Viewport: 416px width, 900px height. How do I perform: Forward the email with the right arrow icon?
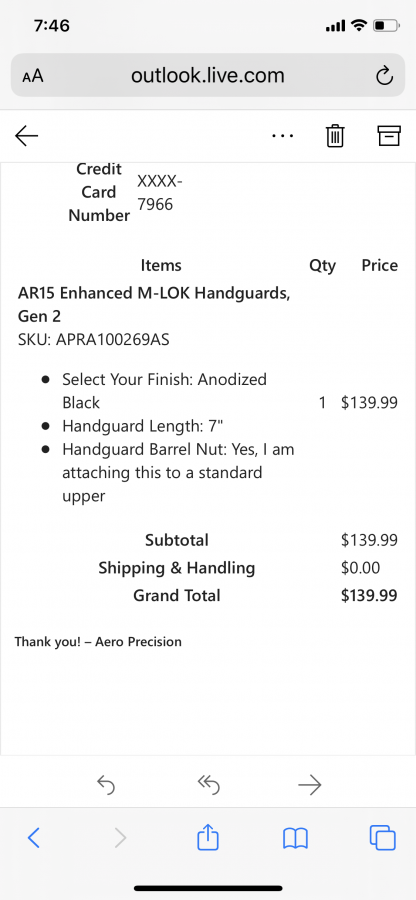(x=310, y=785)
